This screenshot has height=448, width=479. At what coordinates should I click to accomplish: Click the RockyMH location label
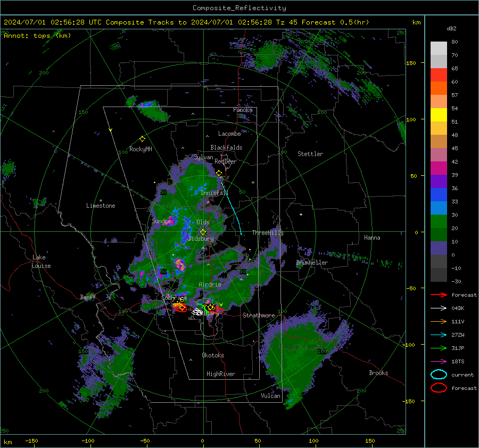click(141, 149)
